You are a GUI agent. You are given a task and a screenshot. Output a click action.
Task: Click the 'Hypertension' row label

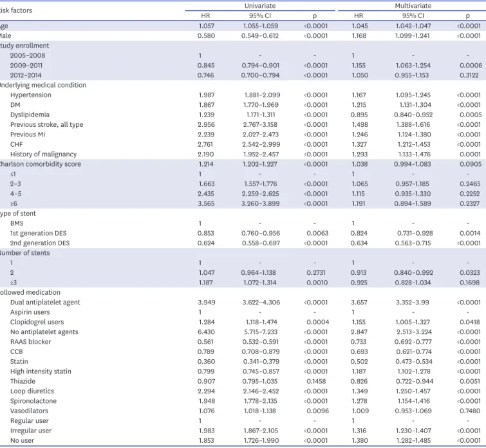[31, 95]
